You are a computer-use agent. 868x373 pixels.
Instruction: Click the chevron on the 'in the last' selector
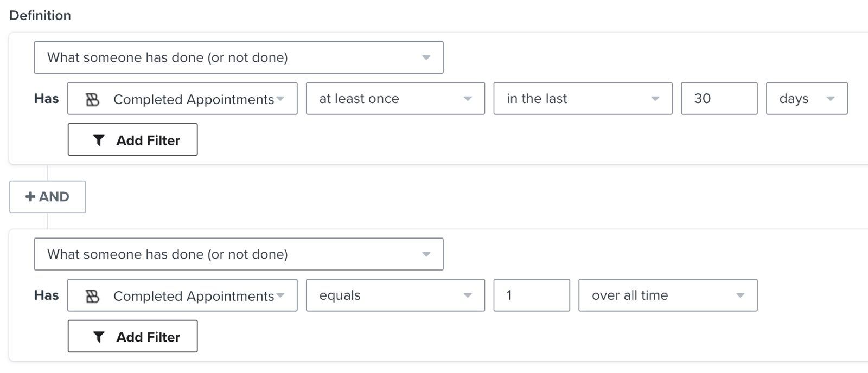(656, 99)
